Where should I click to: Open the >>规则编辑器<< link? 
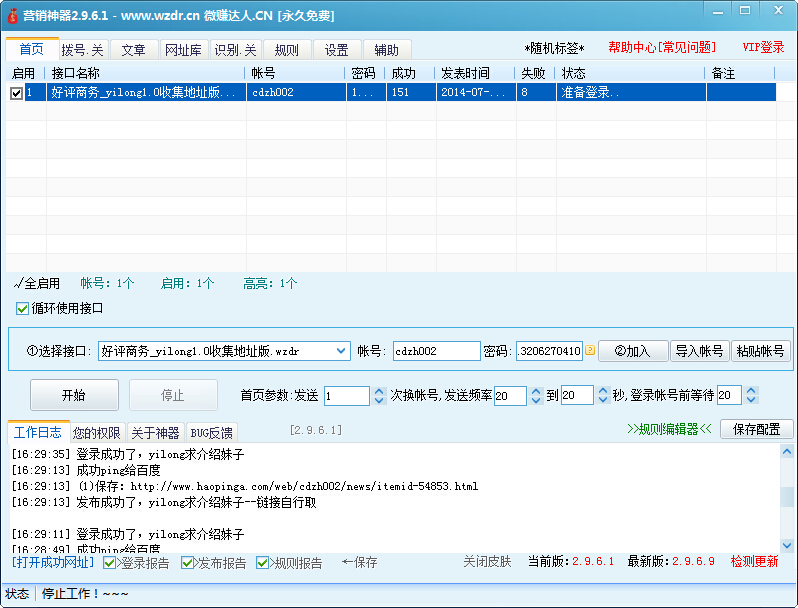coord(669,429)
